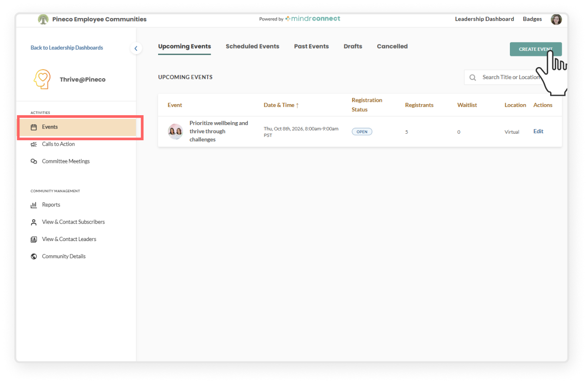Click the Event column header
The image size is (588, 384).
(x=175, y=105)
